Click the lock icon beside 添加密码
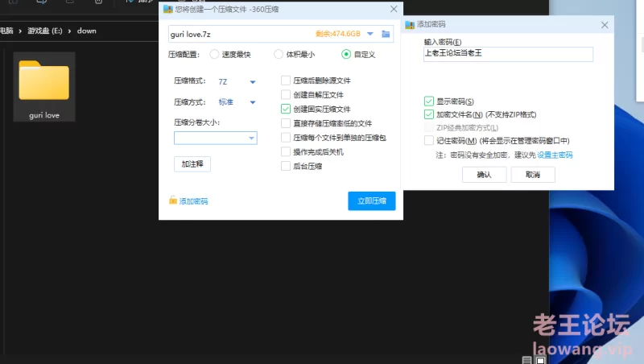Image resolution: width=644 pixels, height=364 pixels. [x=173, y=201]
